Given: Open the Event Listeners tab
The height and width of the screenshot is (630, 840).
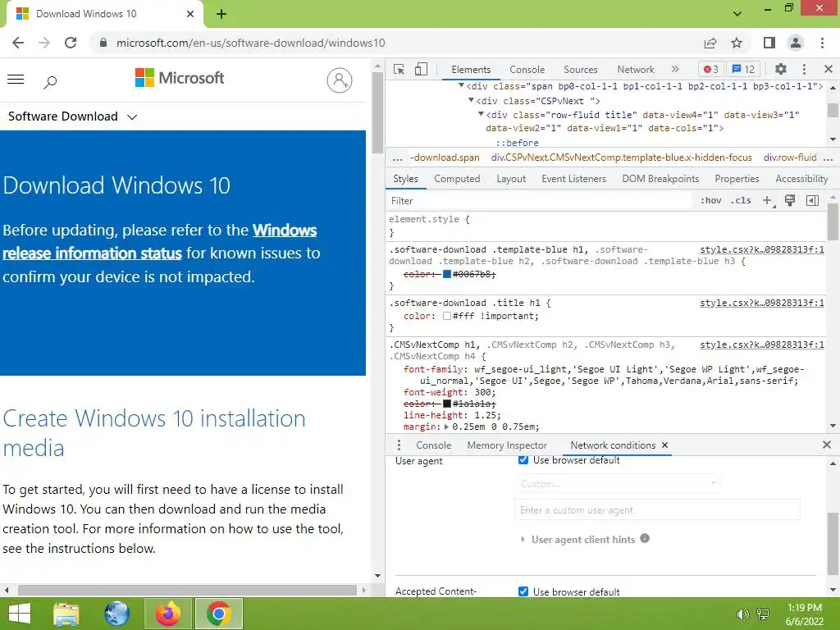Looking at the screenshot, I should (573, 179).
